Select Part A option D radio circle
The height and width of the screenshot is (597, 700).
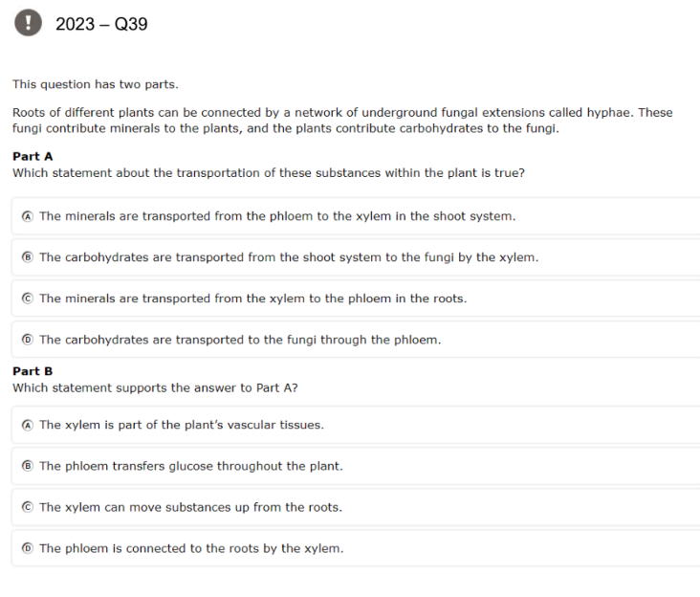28,340
